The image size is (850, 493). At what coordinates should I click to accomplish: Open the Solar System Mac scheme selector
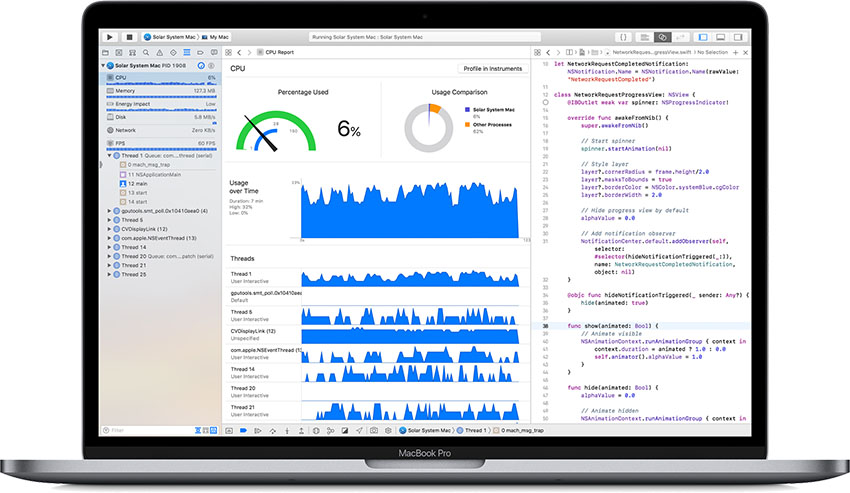point(170,37)
